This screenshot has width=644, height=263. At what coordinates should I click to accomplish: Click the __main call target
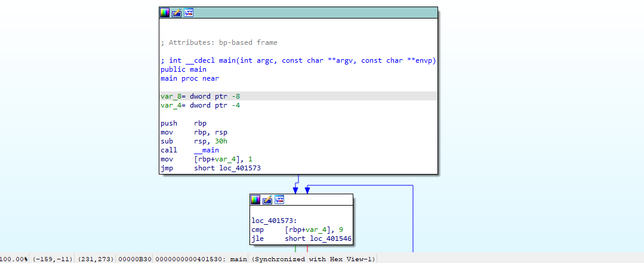207,150
